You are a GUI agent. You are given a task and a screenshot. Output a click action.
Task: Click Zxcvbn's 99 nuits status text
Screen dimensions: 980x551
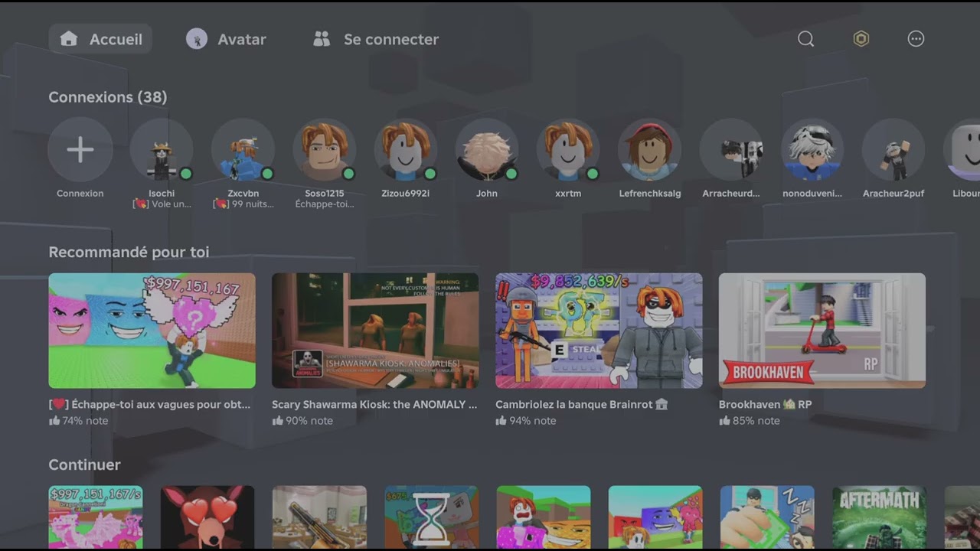tap(243, 204)
